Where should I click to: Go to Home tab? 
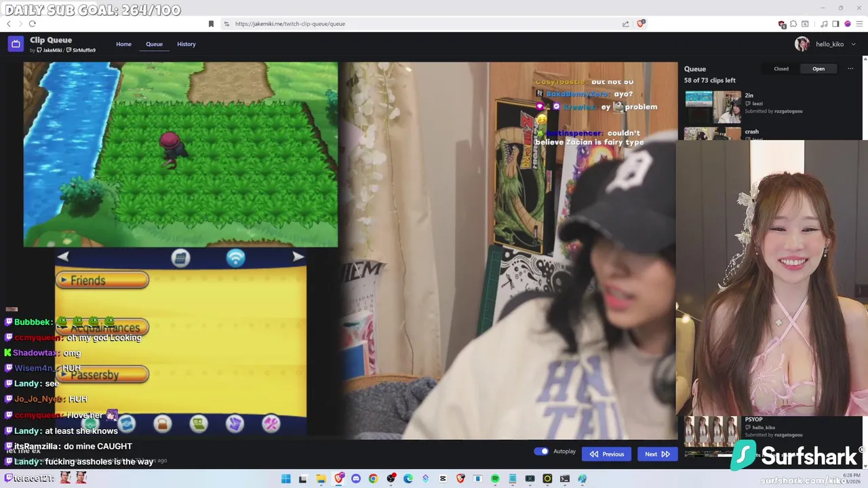123,44
